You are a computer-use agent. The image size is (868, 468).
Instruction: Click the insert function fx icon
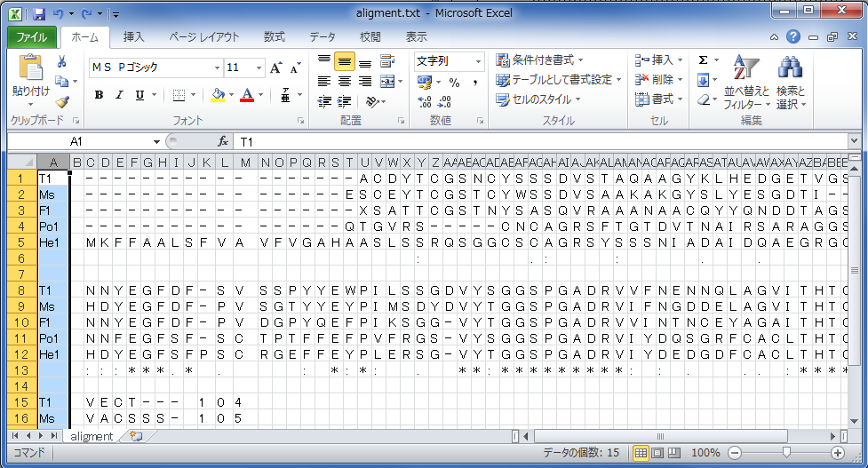pyautogui.click(x=224, y=142)
